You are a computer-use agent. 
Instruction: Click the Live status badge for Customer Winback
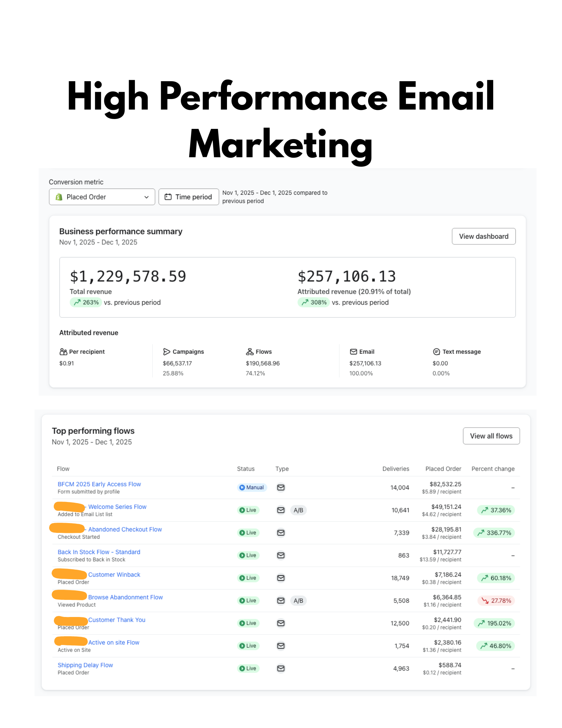[x=248, y=578]
